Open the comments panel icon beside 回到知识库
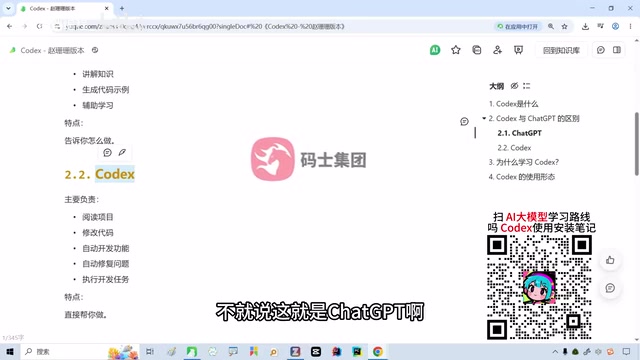 pyautogui.click(x=600, y=50)
